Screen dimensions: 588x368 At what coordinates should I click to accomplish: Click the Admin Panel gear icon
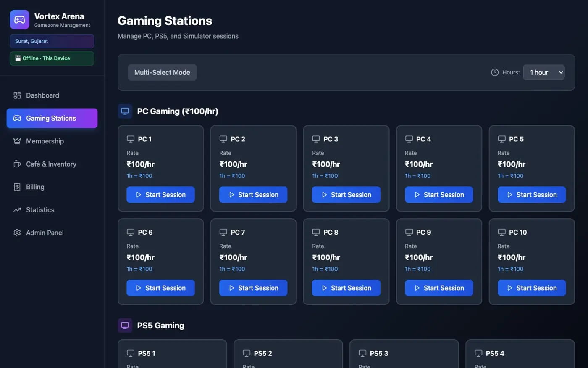click(x=17, y=233)
